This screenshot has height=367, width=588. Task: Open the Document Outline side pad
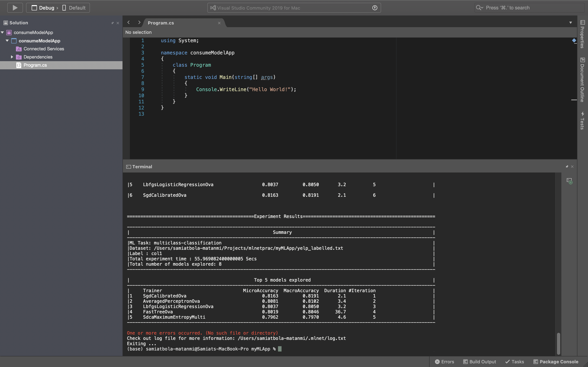[x=582, y=80]
